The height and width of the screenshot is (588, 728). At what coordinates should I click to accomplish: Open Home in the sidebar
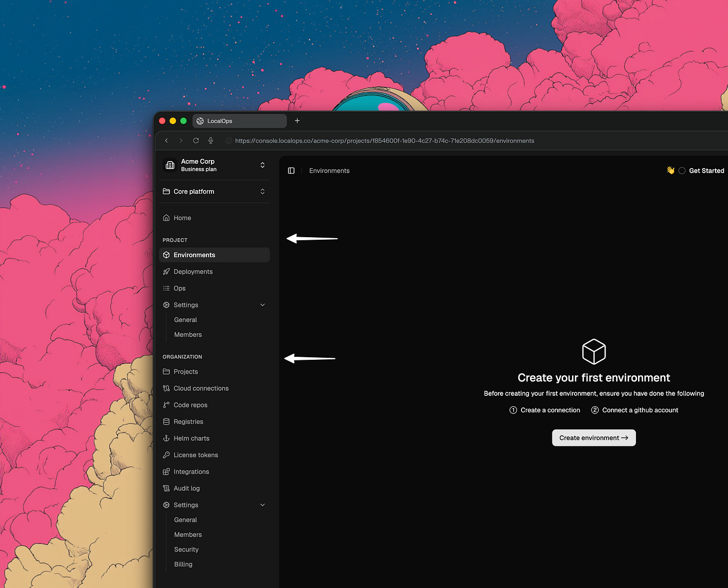[214, 218]
